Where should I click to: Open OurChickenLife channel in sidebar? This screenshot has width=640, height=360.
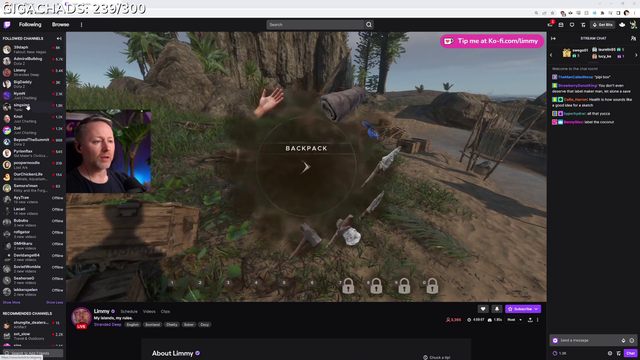coord(33,176)
